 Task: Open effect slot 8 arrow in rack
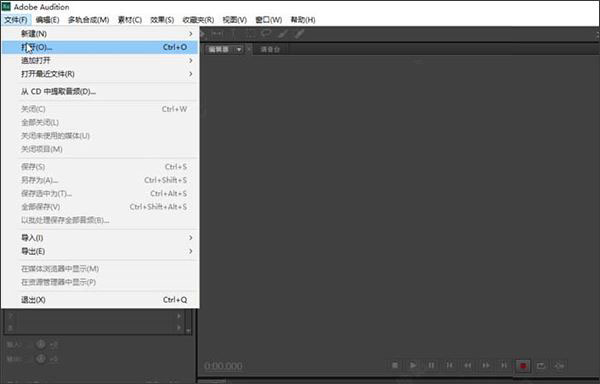[179, 328]
